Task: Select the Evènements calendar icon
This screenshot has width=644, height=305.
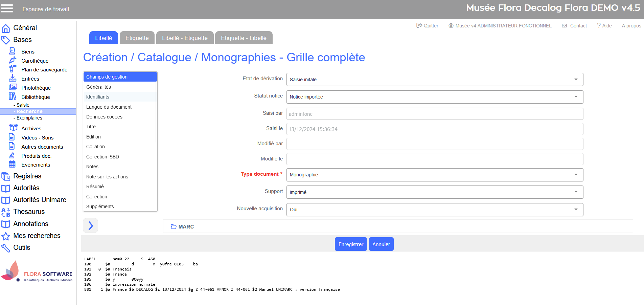Action: point(12,165)
